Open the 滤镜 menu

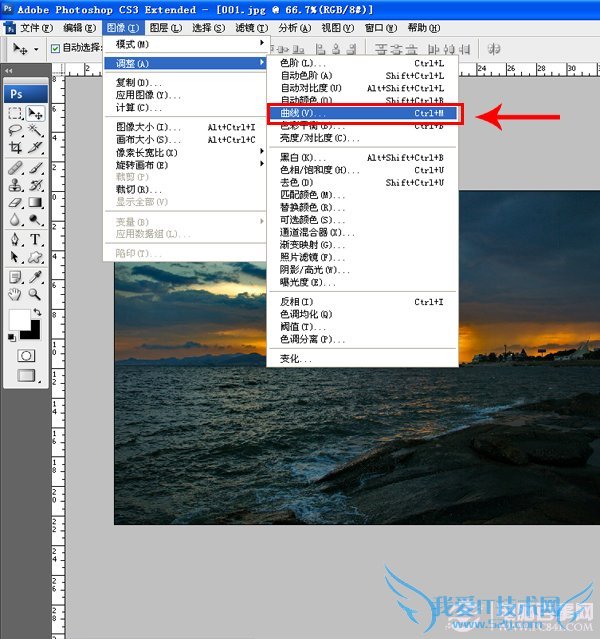251,28
